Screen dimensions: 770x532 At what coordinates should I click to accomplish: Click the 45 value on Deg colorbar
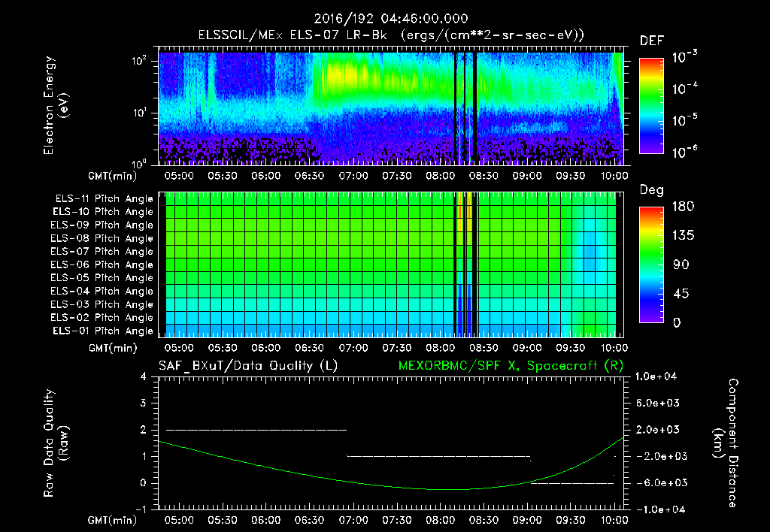680,294
